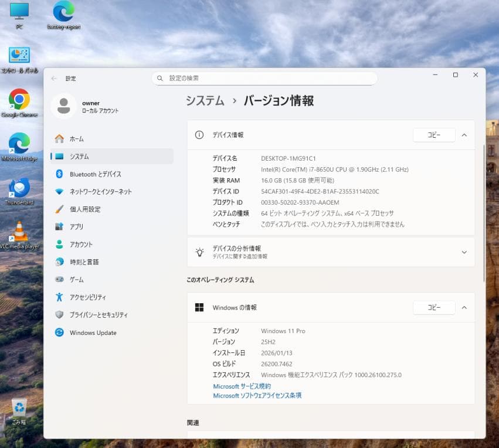Click the システム breadcrumb in the title
499x448 pixels.
pyautogui.click(x=205, y=100)
